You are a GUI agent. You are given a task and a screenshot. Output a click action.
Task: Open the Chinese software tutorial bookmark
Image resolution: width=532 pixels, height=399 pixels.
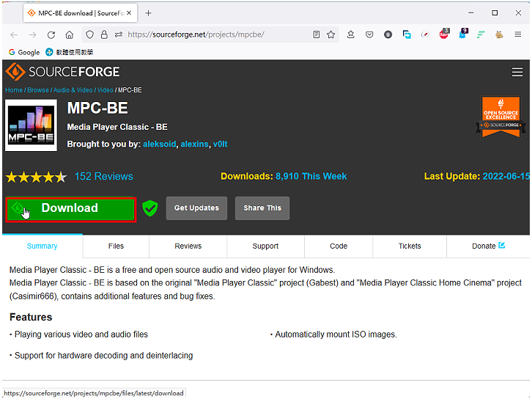coord(70,52)
